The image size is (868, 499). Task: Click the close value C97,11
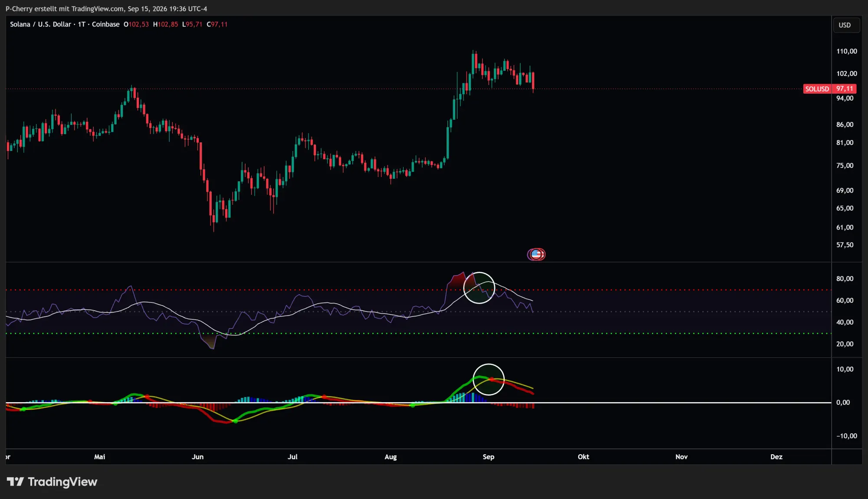click(217, 24)
